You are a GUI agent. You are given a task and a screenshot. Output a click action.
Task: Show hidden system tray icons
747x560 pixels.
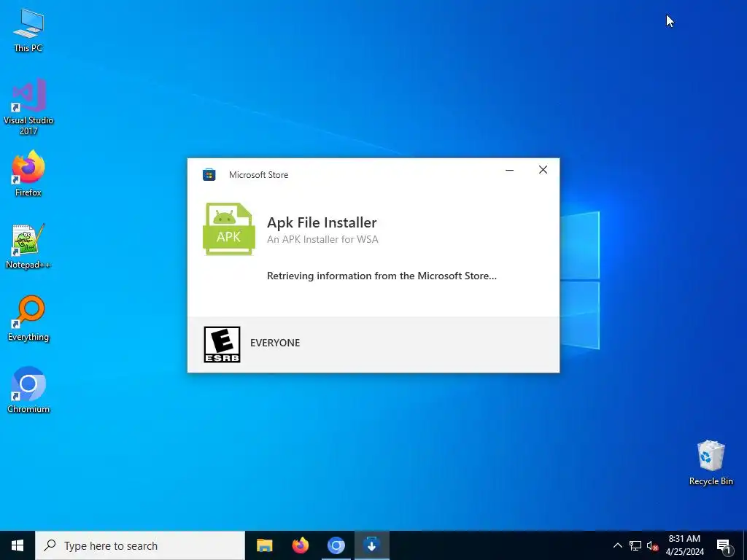pos(617,545)
